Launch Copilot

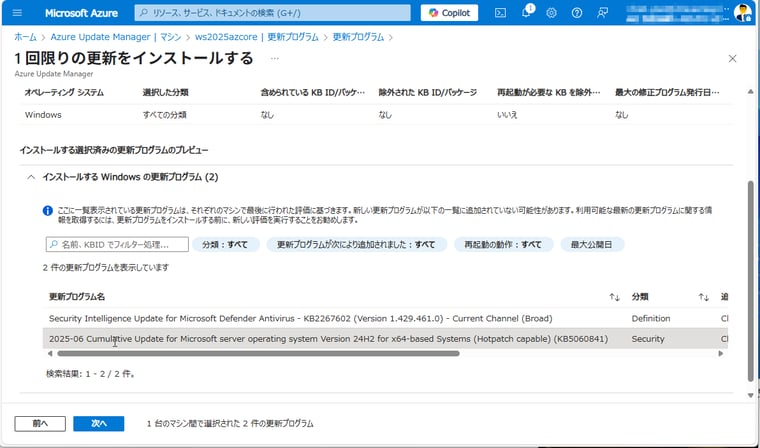click(x=449, y=13)
